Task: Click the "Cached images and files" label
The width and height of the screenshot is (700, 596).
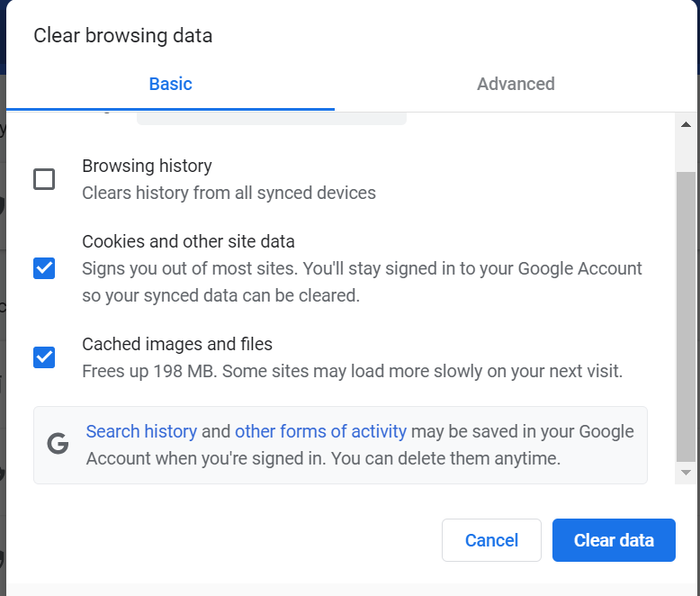Action: coord(177,344)
